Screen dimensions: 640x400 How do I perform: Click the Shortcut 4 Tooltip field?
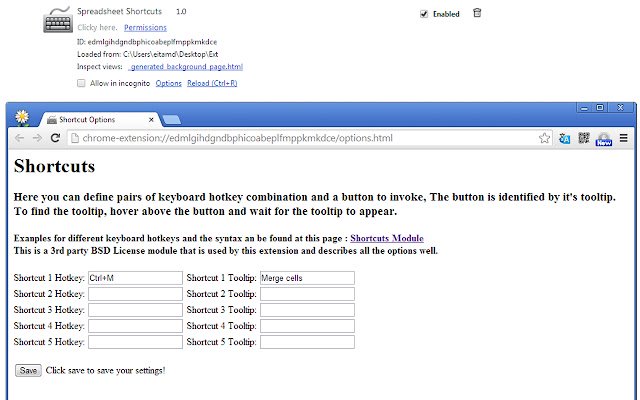[x=307, y=326]
